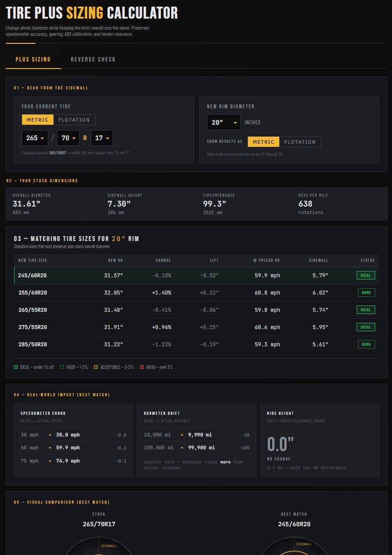Open the rim size 17 dropdown
This screenshot has height=555, width=392.
(102, 138)
